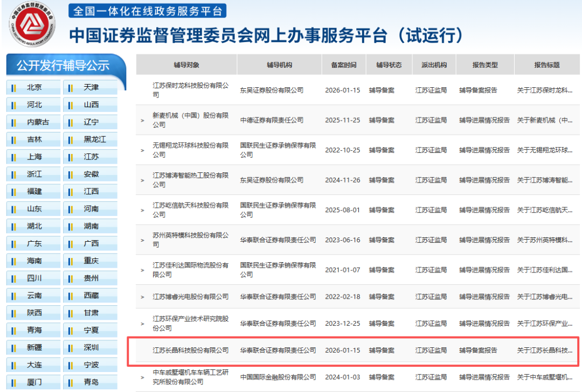Select 宁夏 region
Screen dimensions: 582x392
tap(90, 330)
